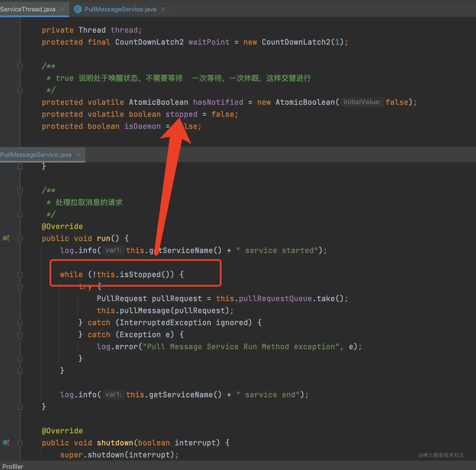The height and width of the screenshot is (470, 476).
Task: Close the lower-pane PullMessageService.java tab
Action: click(x=78, y=155)
